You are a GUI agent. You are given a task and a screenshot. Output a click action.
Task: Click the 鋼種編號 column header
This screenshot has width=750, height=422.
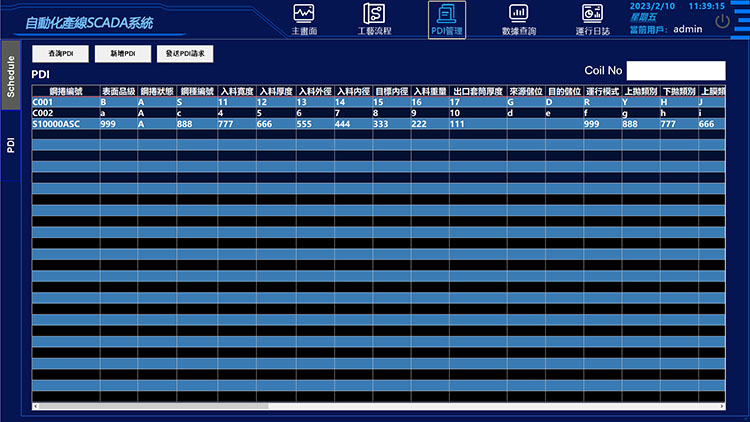(x=197, y=91)
